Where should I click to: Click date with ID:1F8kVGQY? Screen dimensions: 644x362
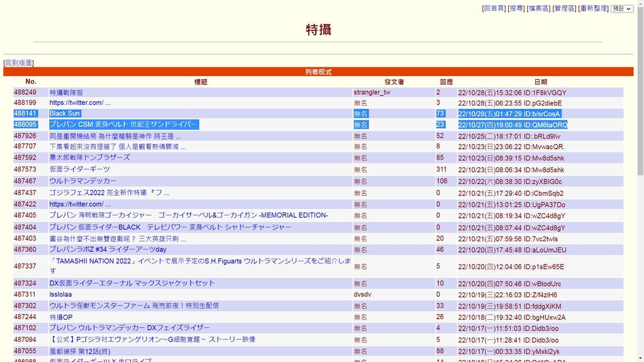512,93
